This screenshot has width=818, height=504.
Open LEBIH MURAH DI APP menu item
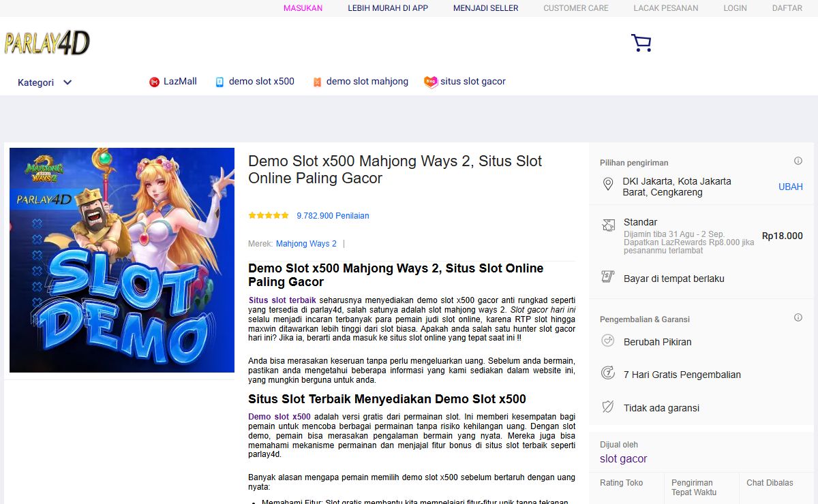pyautogui.click(x=388, y=8)
